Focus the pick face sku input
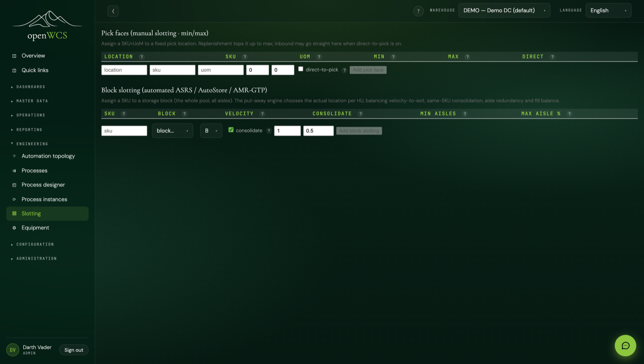 172,70
